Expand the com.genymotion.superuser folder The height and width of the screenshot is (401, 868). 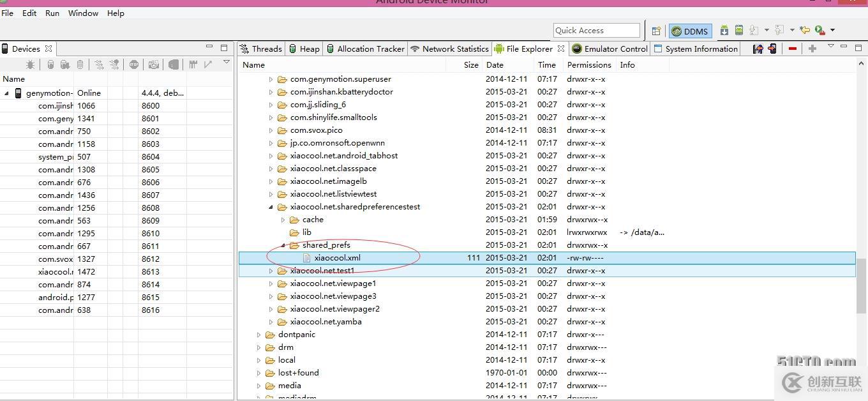pos(271,79)
